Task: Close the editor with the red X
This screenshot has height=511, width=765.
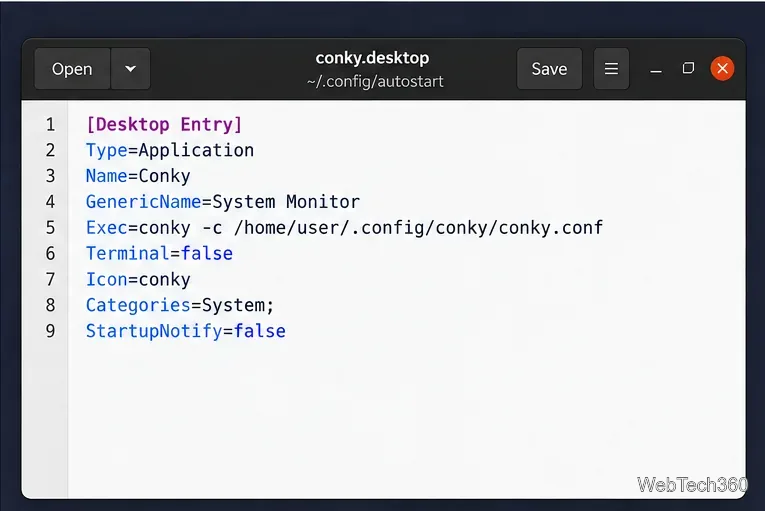Action: pos(723,68)
